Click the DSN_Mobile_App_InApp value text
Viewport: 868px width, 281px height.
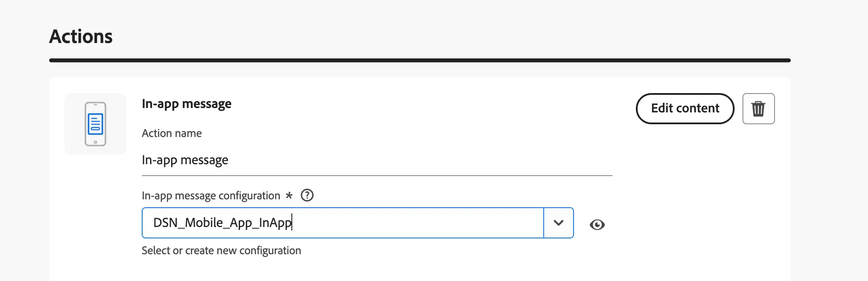[222, 223]
